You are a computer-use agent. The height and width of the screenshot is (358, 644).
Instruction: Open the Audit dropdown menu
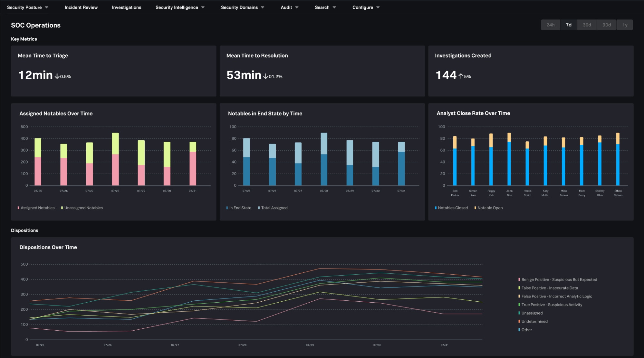click(289, 7)
